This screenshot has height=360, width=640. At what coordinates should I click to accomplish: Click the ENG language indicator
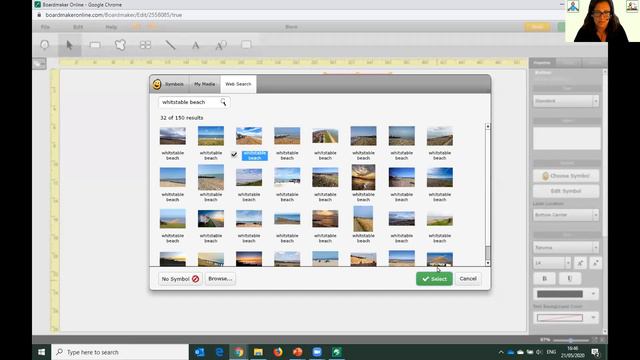tap(551, 352)
